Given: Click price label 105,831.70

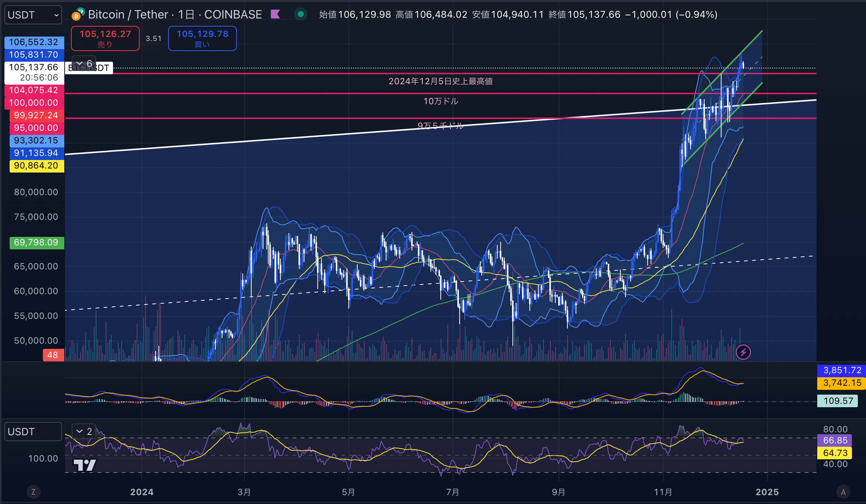Looking at the screenshot, I should click(34, 55).
